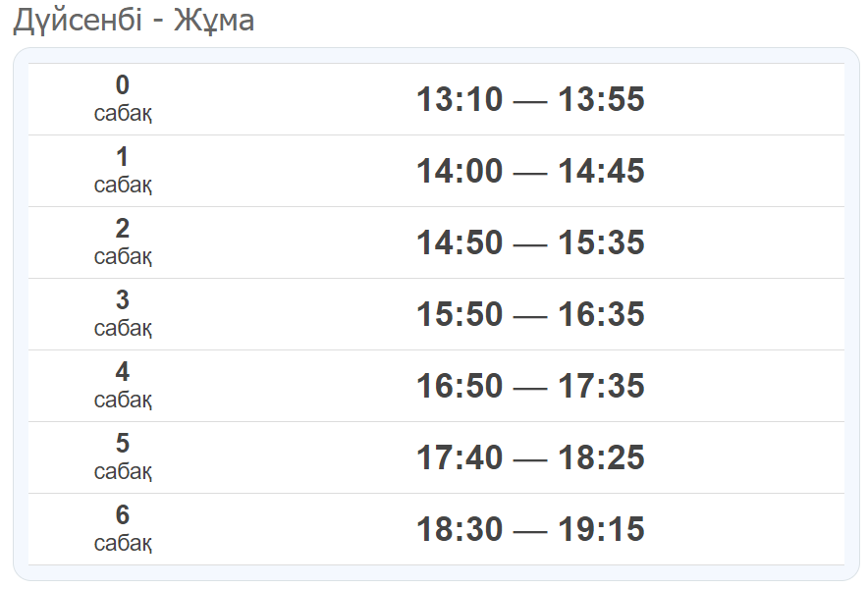Image resolution: width=868 pixels, height=589 pixels.
Task: Click the 18:30 — 19:15 time slot
Action: [x=530, y=530]
